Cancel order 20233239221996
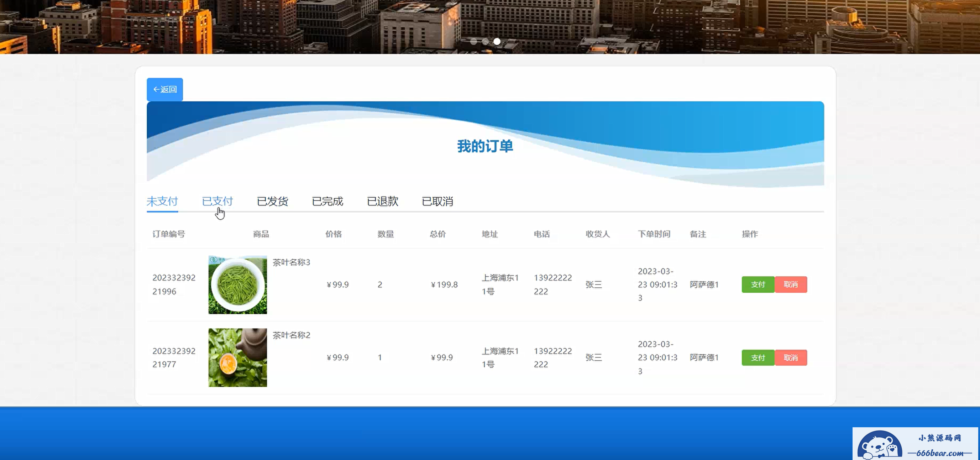This screenshot has height=460, width=980. 791,284
